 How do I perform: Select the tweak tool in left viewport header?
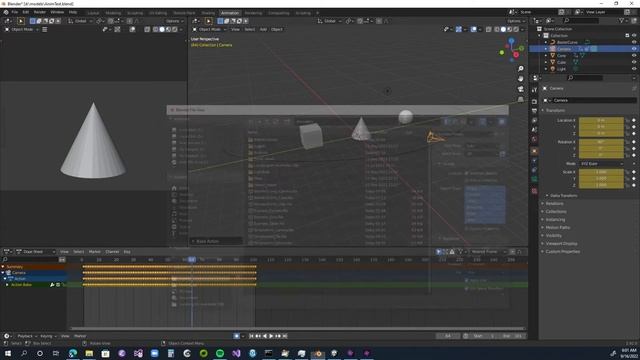click(x=21, y=21)
